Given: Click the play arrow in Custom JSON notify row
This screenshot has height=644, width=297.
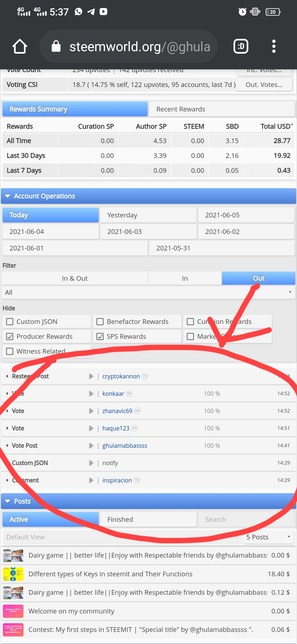Looking at the screenshot, I should [x=91, y=463].
